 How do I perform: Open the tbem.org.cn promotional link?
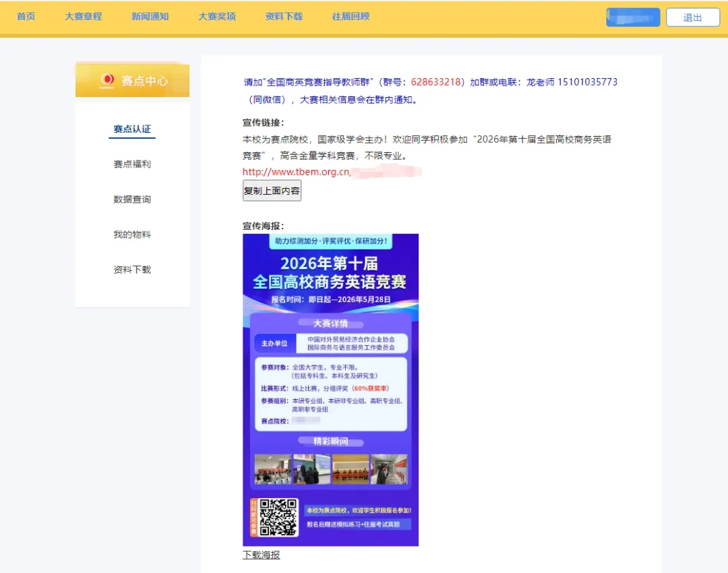click(297, 172)
